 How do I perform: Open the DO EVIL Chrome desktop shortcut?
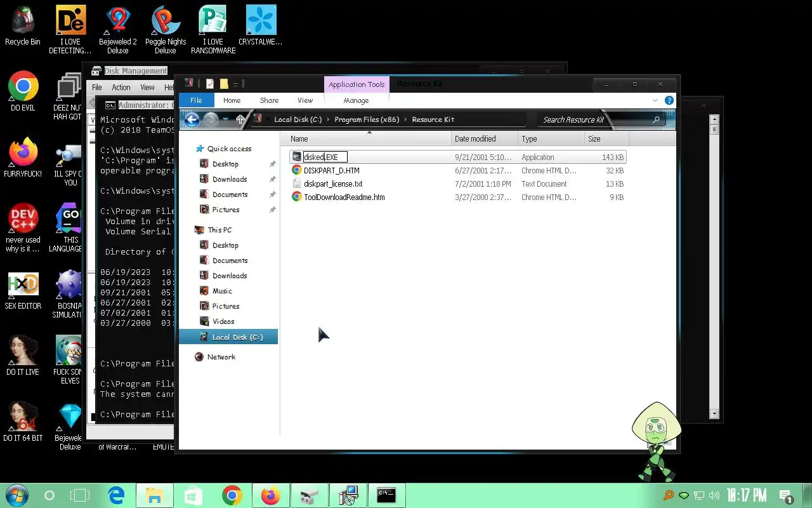(x=23, y=91)
